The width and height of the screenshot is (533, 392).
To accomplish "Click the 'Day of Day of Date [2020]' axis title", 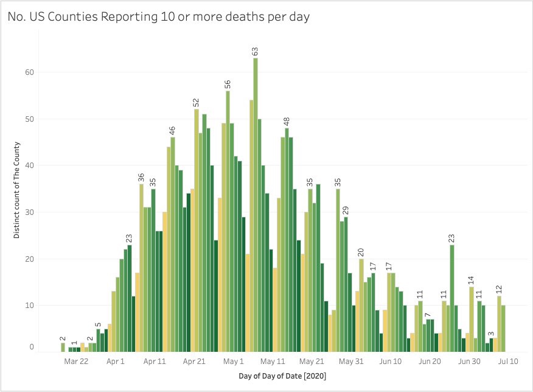I will point(282,376).
